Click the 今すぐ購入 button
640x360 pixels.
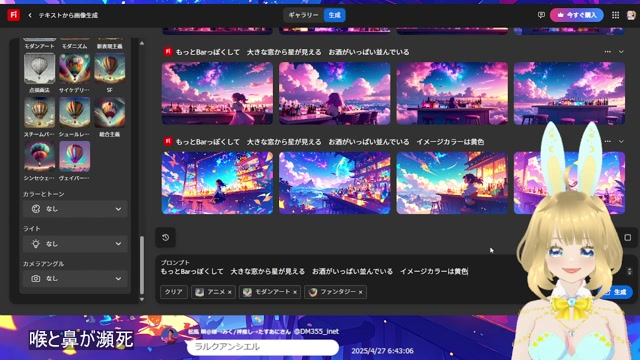tap(577, 15)
